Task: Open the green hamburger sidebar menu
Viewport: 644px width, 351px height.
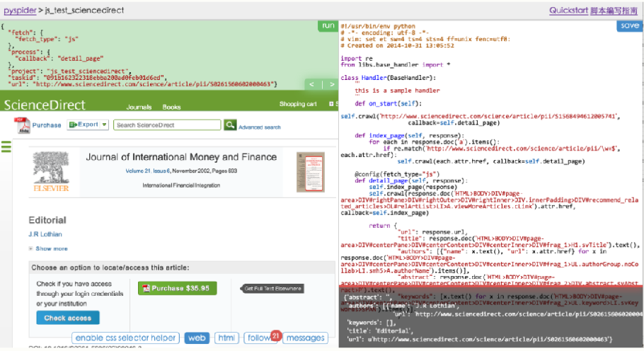Action: click(x=6, y=146)
